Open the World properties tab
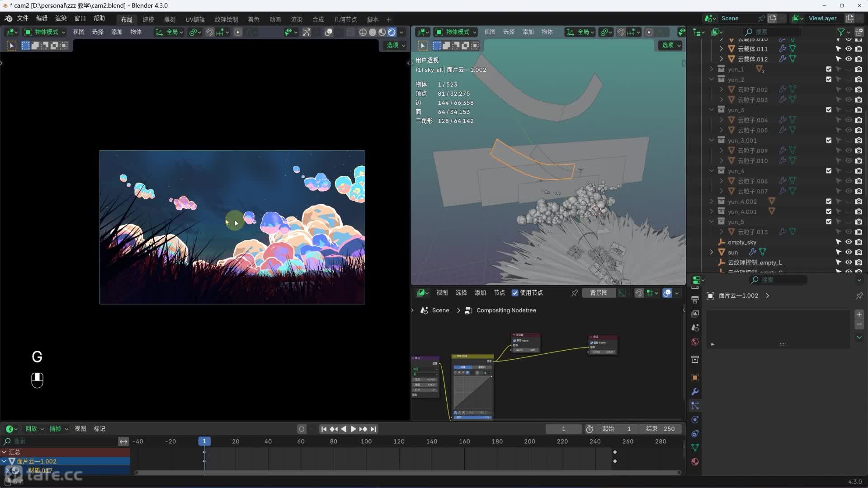Screen dimensions: 868x488 tap(695, 342)
